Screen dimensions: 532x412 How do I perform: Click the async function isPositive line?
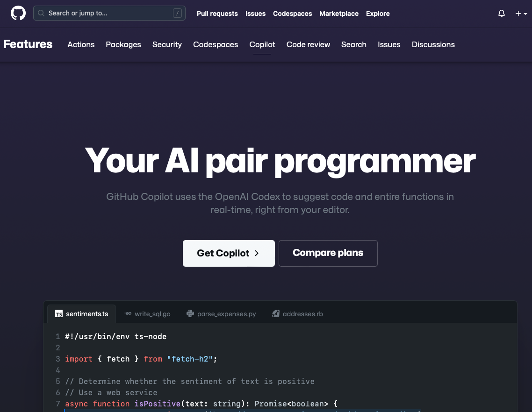coord(201,404)
